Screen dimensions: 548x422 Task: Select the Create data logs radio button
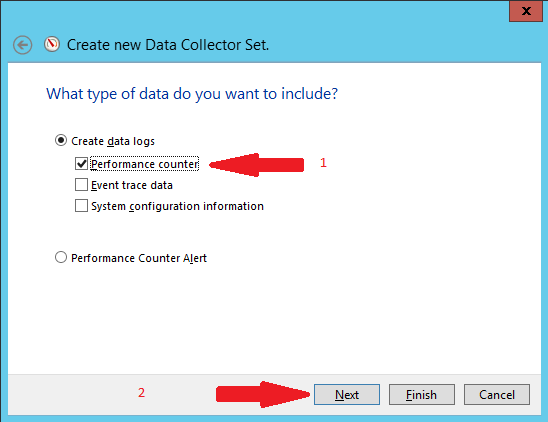coord(61,141)
